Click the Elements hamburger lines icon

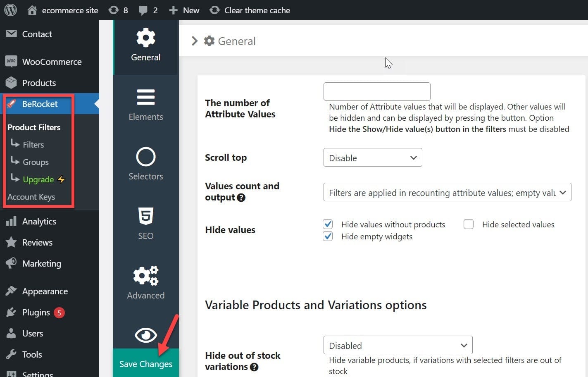tap(146, 98)
